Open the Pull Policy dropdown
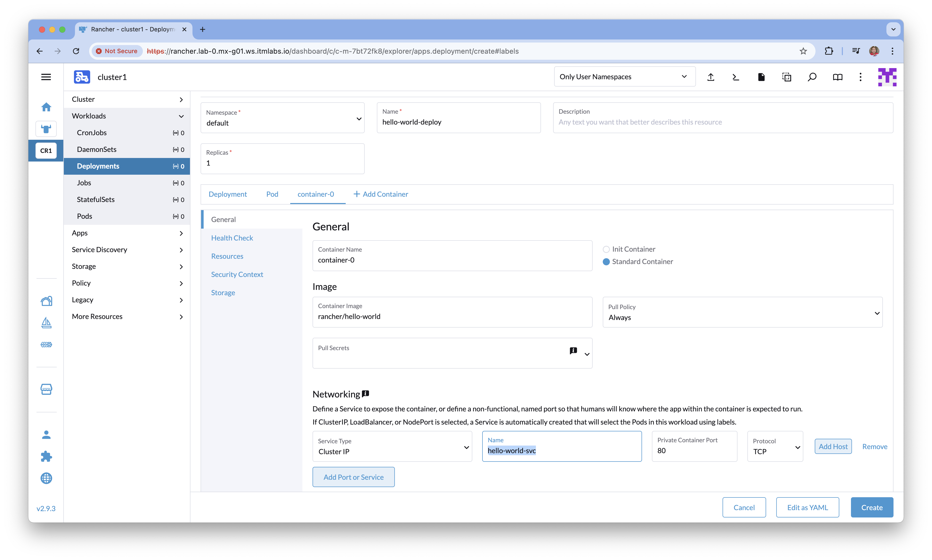 click(x=742, y=312)
